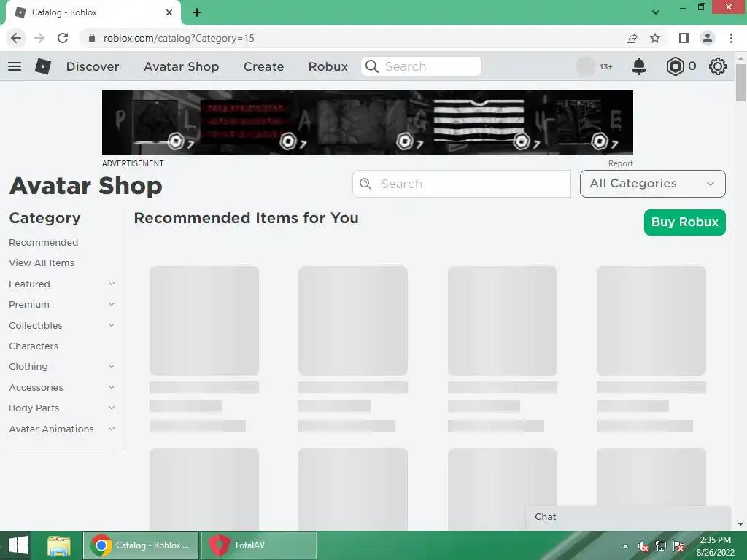
Task: Open the All Categories dropdown
Action: point(653,183)
